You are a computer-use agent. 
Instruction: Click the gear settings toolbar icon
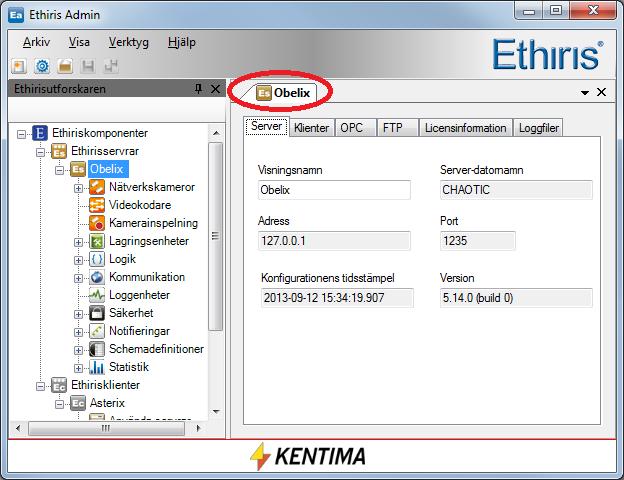point(42,66)
